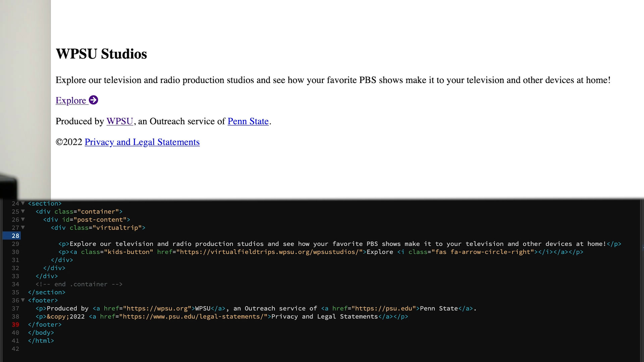Collapse the section tag at line 24
644x362 pixels.
click(23, 203)
